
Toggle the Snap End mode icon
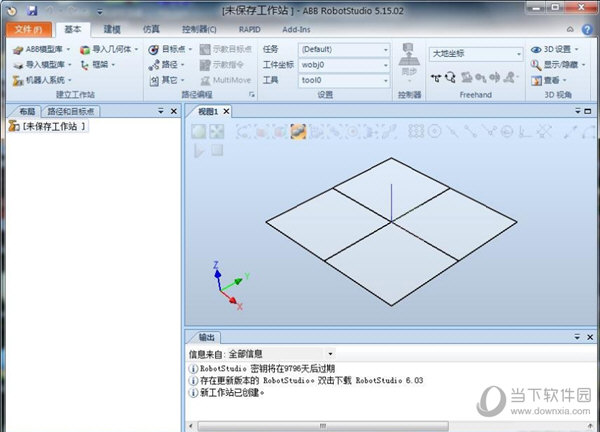pos(471,132)
